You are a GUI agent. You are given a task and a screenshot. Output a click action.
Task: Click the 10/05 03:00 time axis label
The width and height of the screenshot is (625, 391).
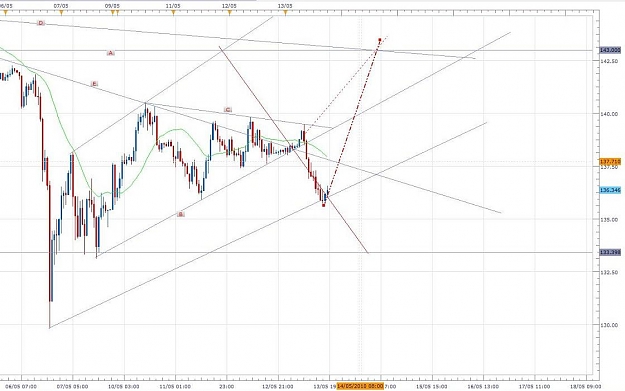point(124,386)
